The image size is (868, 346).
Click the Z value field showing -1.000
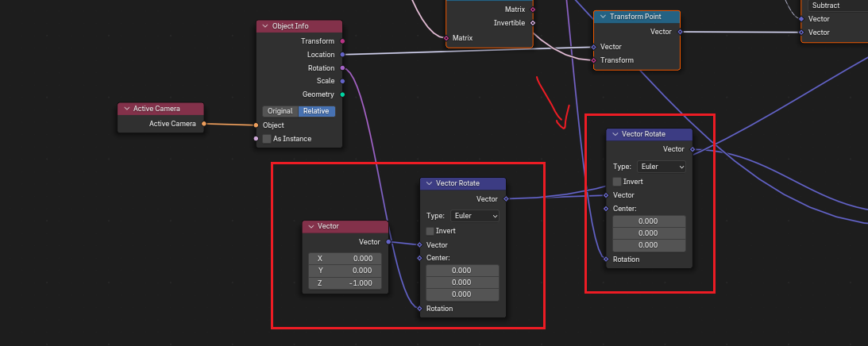[345, 283]
